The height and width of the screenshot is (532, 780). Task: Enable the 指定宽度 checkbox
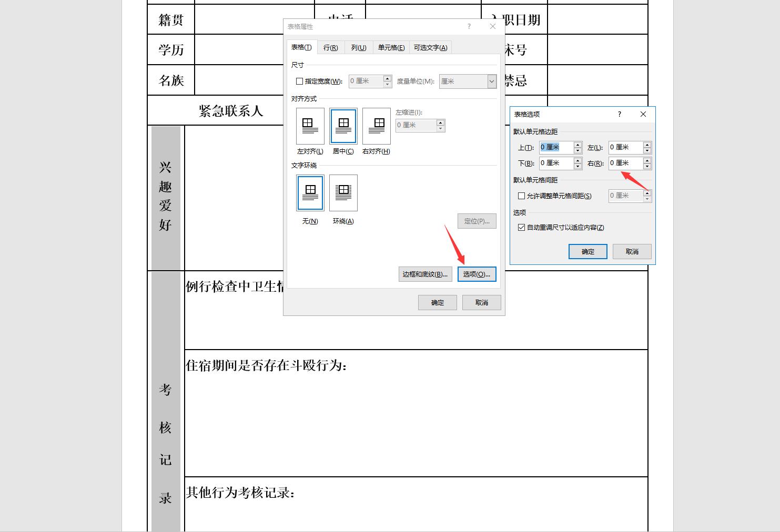tap(299, 81)
